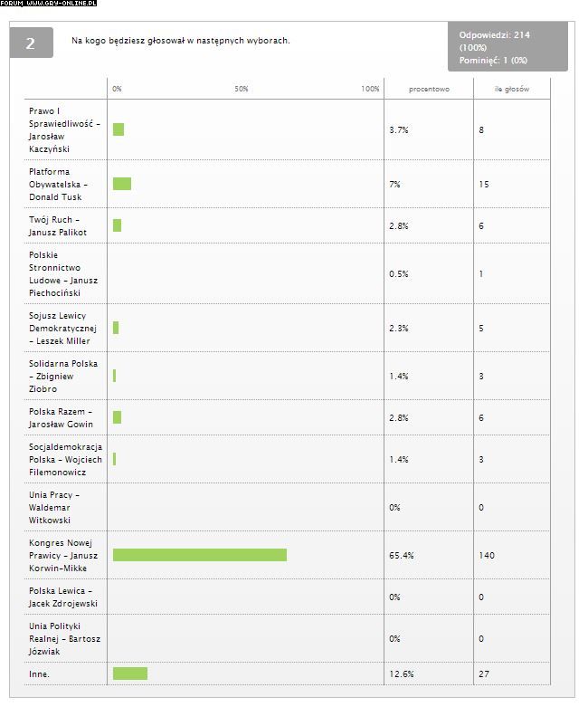Click the Inne green result bar
The width and height of the screenshot is (588, 707).
(130, 674)
